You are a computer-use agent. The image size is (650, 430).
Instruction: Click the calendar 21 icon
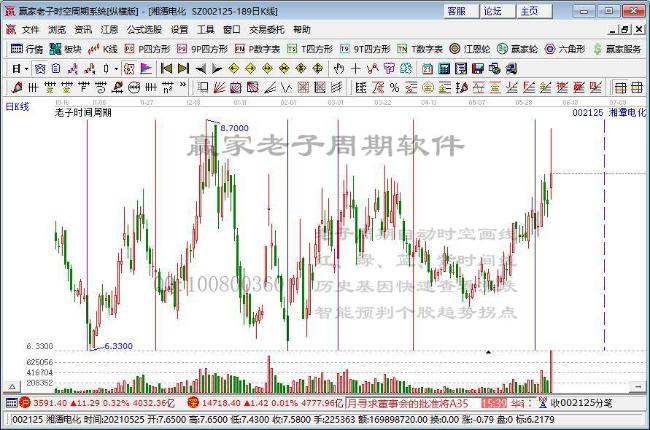point(427,68)
